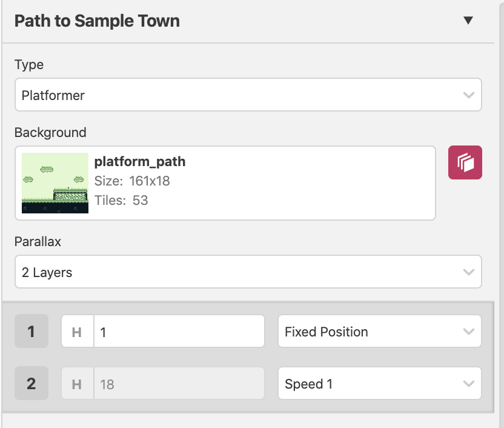504x428 pixels.
Task: Click the chevron of Fixed Position dropdown
Action: click(469, 332)
